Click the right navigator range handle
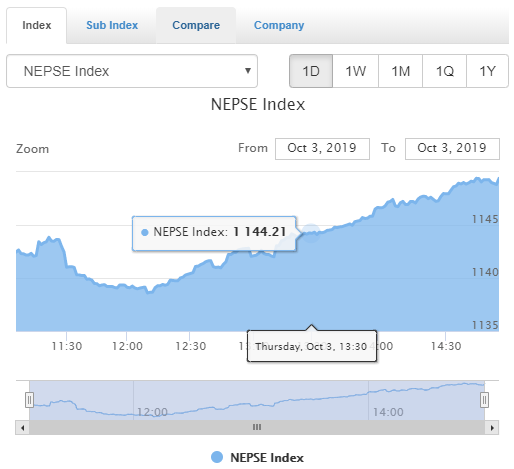 point(484,400)
